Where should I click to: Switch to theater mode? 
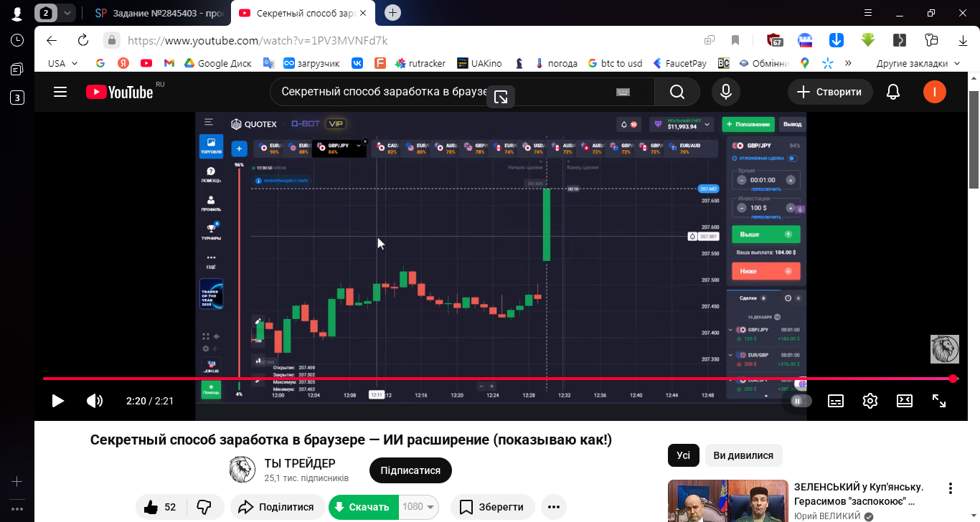(x=905, y=401)
